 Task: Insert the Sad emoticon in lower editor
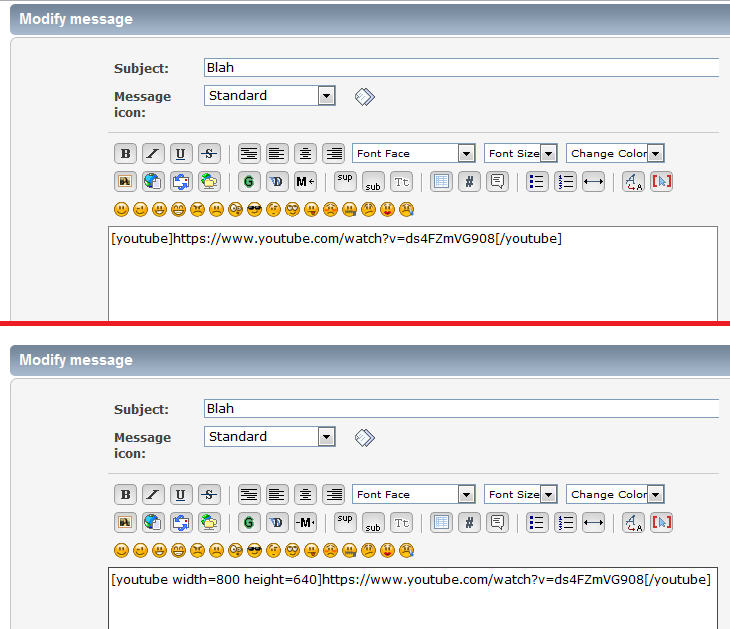[x=216, y=550]
